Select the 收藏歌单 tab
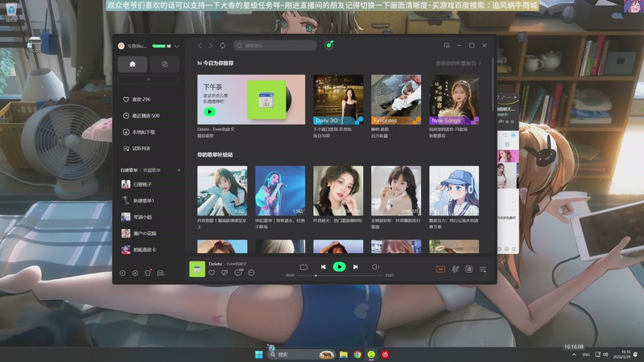This screenshot has width=644, height=362. [151, 171]
